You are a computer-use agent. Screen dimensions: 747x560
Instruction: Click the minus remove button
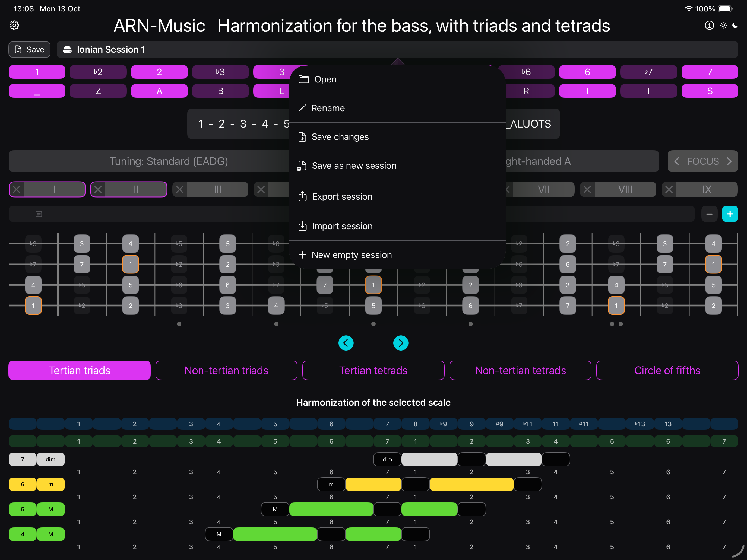(709, 214)
